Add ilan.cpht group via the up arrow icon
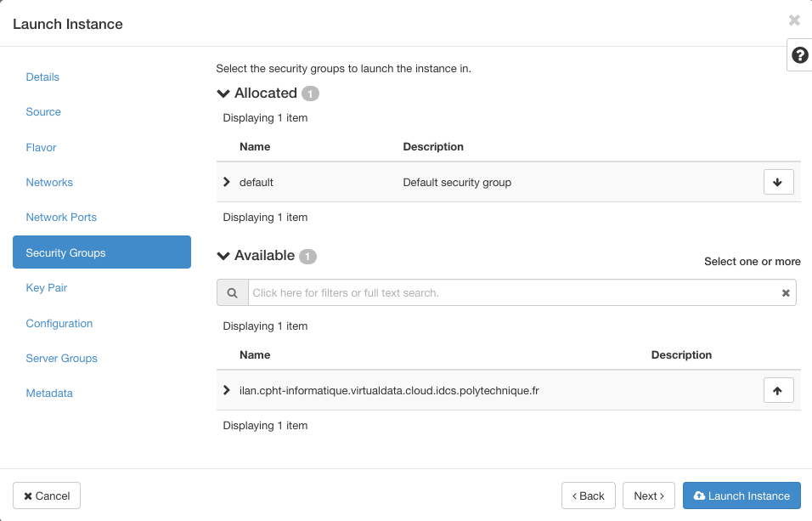The image size is (812, 521). (x=778, y=389)
